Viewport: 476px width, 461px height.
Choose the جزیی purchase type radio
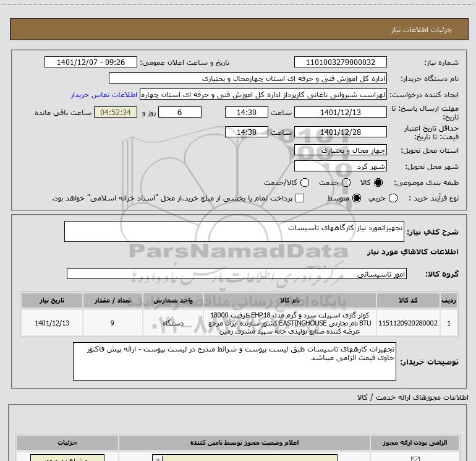point(393,198)
